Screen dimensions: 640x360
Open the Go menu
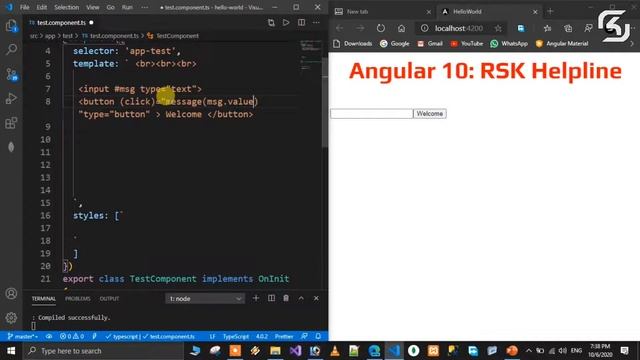pos(111,7)
